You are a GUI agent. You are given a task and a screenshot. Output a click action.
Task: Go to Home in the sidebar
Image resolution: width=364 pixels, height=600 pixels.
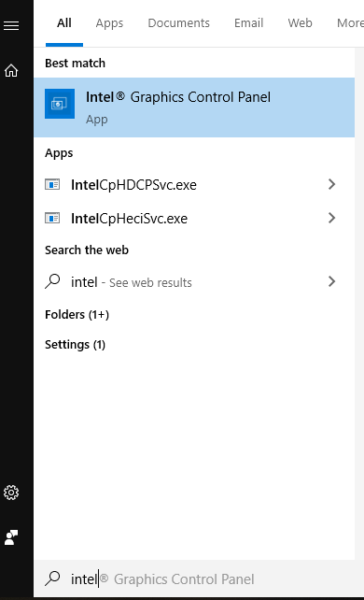click(11, 70)
